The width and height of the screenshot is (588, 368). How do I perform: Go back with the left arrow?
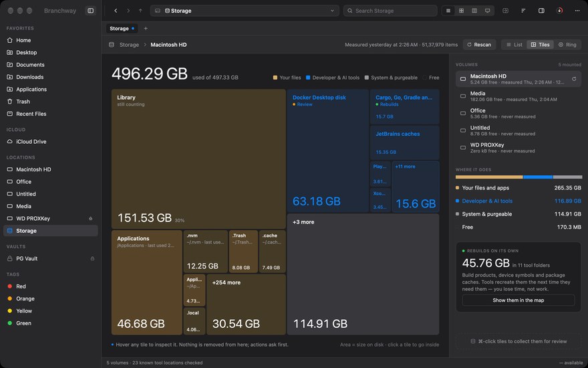pyautogui.click(x=116, y=11)
